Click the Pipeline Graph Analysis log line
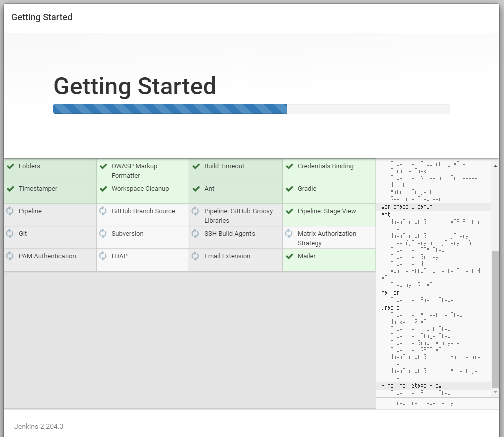Image resolution: width=504 pixels, height=437 pixels. click(420, 343)
